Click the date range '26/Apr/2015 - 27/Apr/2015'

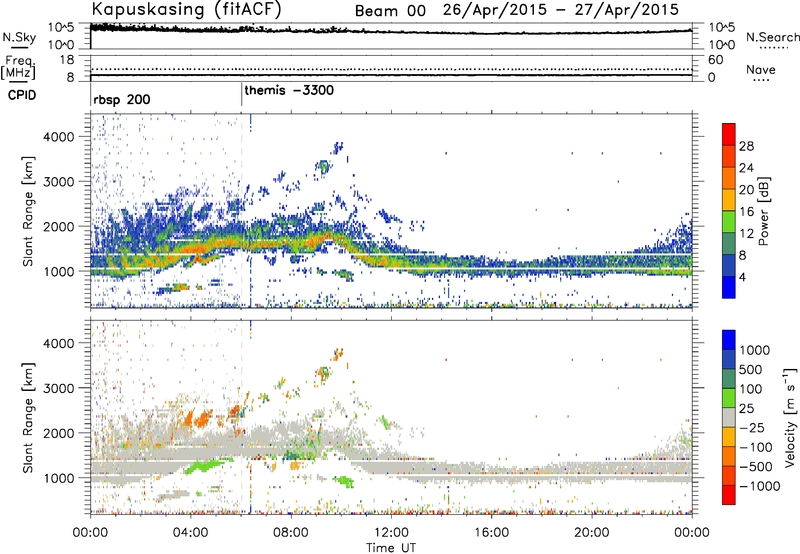coord(561,10)
